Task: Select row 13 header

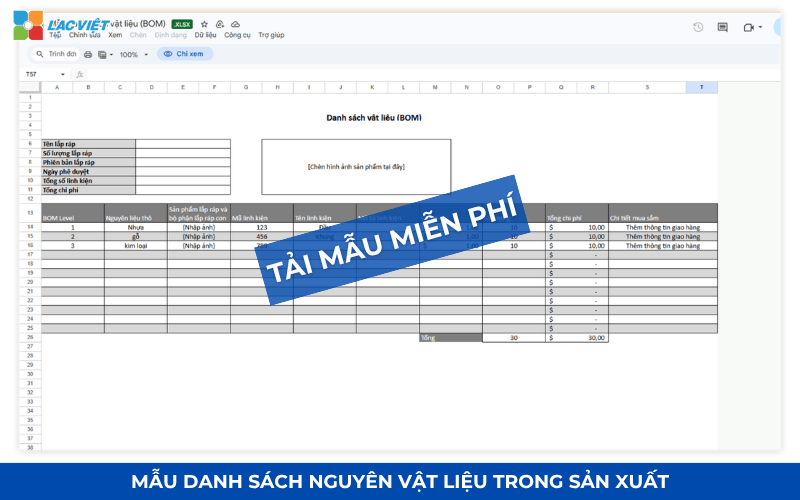Action: [x=30, y=213]
